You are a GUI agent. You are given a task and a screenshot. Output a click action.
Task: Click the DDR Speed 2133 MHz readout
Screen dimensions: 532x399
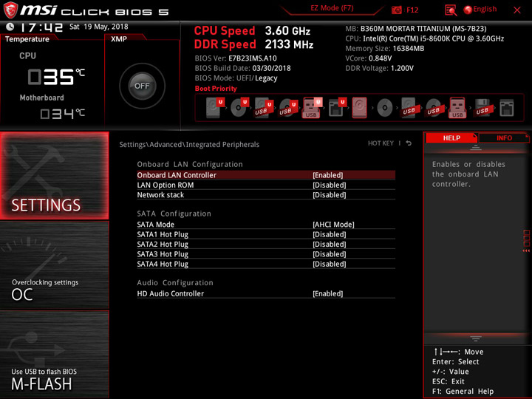253,44
